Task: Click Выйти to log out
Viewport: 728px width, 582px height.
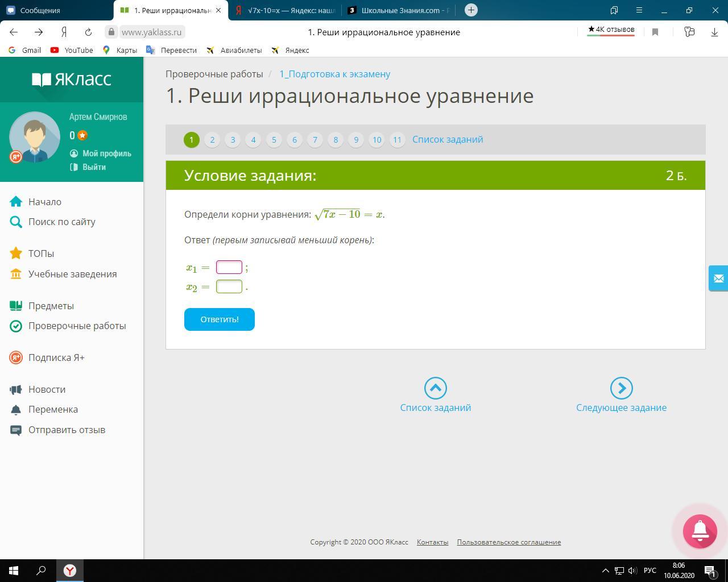Action: (88, 167)
